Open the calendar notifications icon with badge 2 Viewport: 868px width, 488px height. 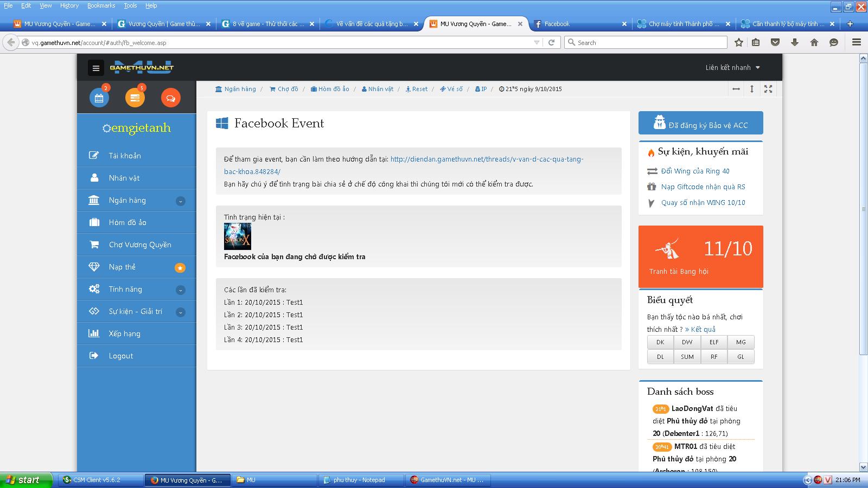point(99,98)
